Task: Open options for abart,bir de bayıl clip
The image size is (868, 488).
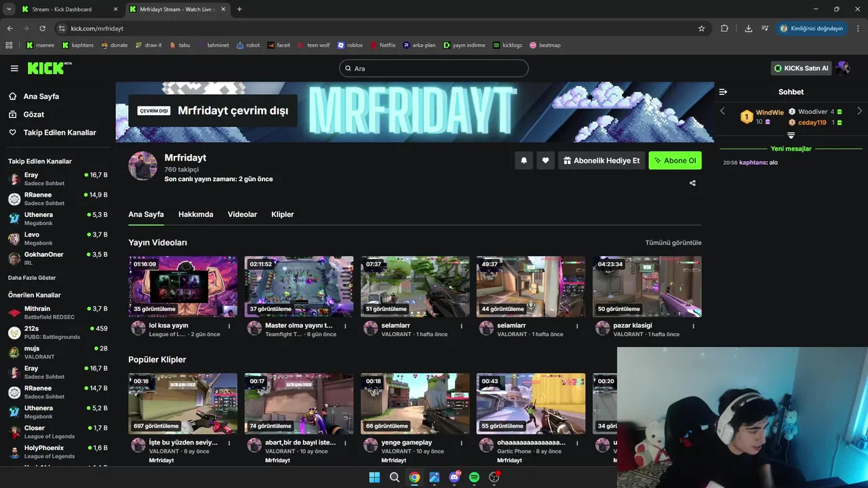Action: click(345, 443)
